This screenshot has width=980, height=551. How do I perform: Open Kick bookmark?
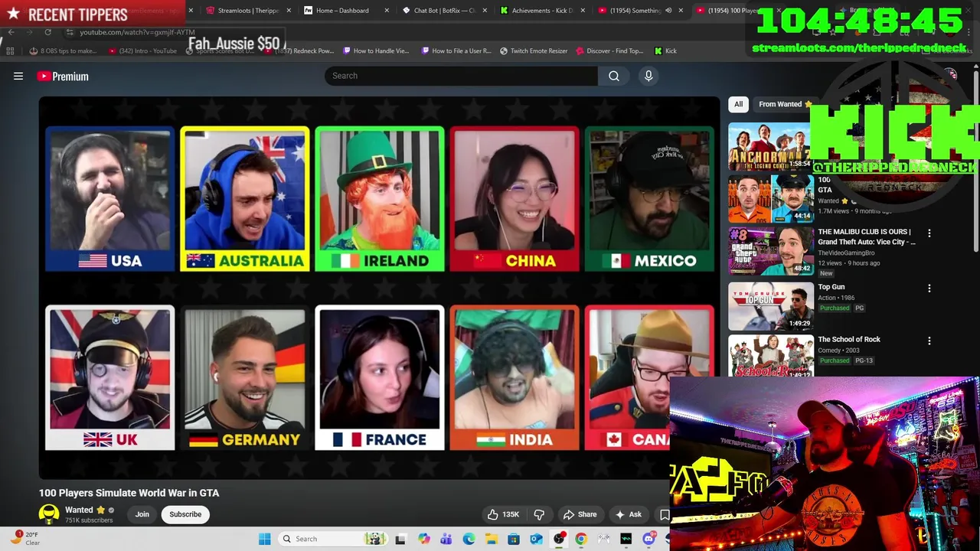point(665,51)
